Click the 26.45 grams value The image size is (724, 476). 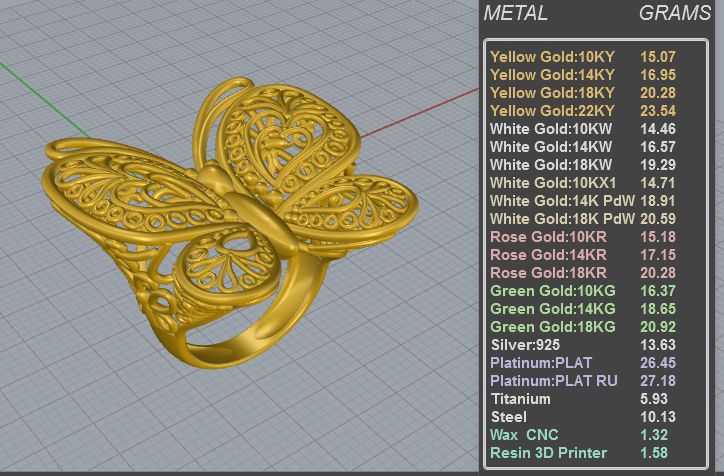pos(658,363)
